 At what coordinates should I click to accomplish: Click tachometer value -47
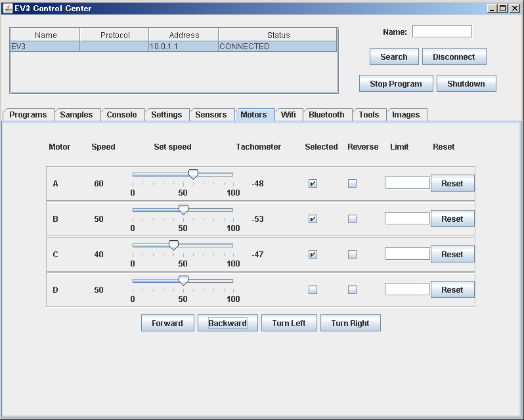pos(257,254)
